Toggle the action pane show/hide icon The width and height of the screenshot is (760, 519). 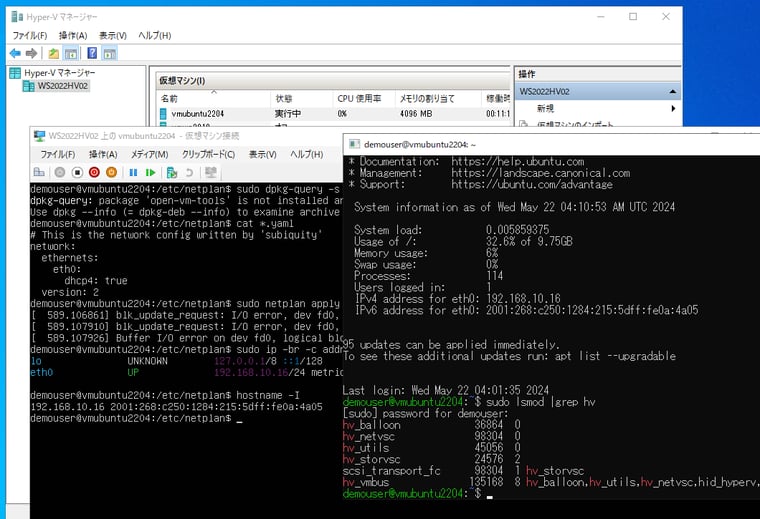[110, 53]
